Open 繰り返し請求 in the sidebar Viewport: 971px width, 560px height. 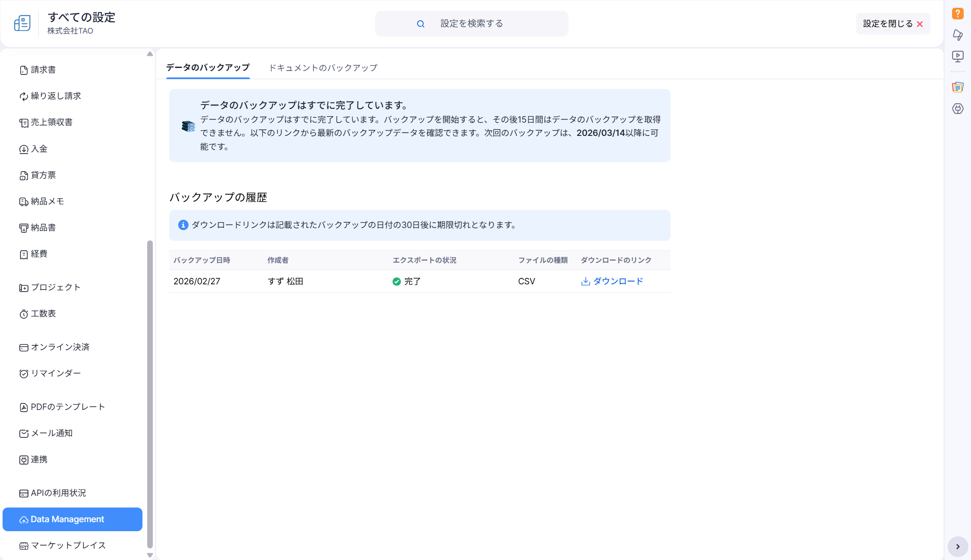56,96
